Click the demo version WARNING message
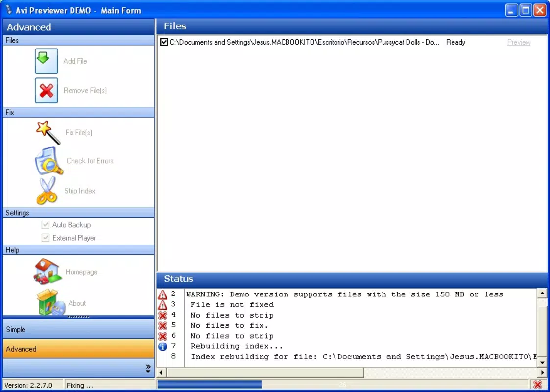The image size is (550, 392). pos(345,294)
